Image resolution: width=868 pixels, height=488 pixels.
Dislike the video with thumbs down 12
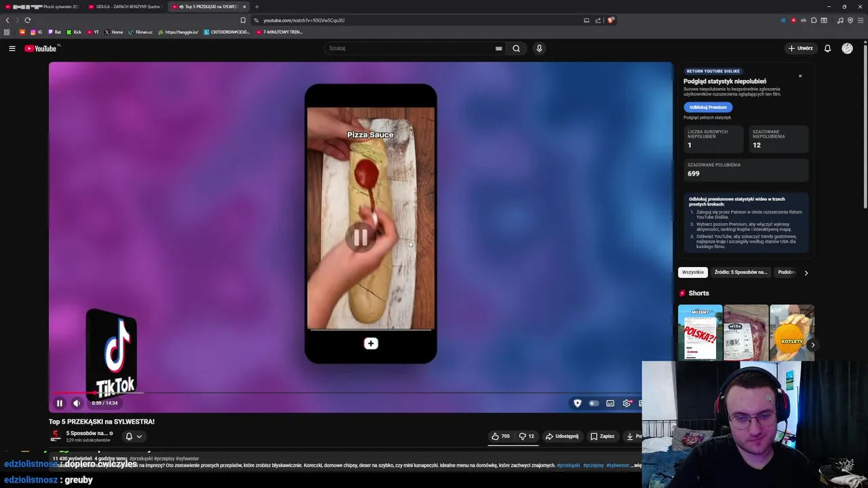click(x=527, y=436)
